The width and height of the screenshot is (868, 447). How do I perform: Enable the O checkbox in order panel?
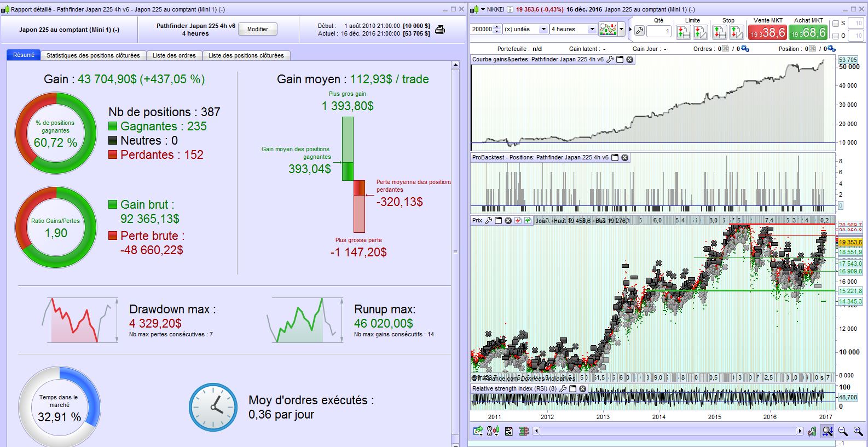(x=836, y=36)
